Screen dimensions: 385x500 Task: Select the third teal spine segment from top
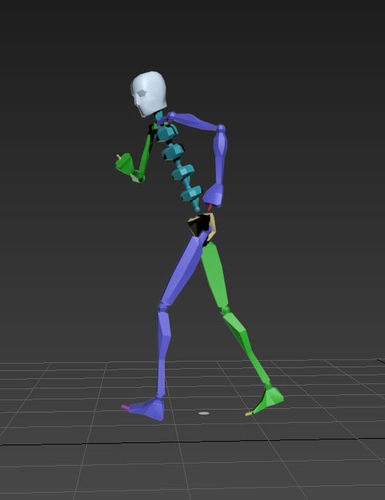[183, 172]
